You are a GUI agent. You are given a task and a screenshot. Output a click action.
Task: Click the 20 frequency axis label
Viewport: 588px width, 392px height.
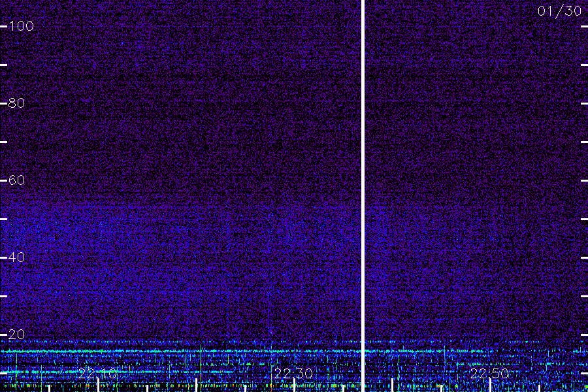click(x=16, y=335)
